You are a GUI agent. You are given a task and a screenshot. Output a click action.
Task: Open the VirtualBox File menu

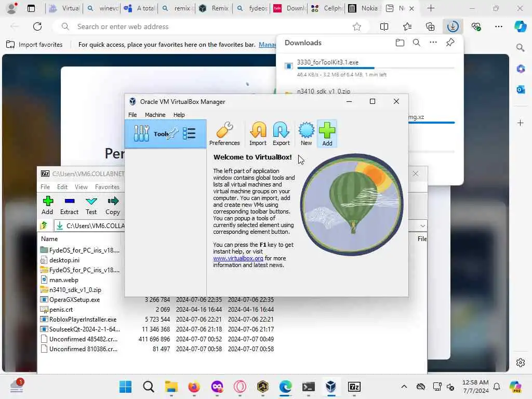coord(132,115)
